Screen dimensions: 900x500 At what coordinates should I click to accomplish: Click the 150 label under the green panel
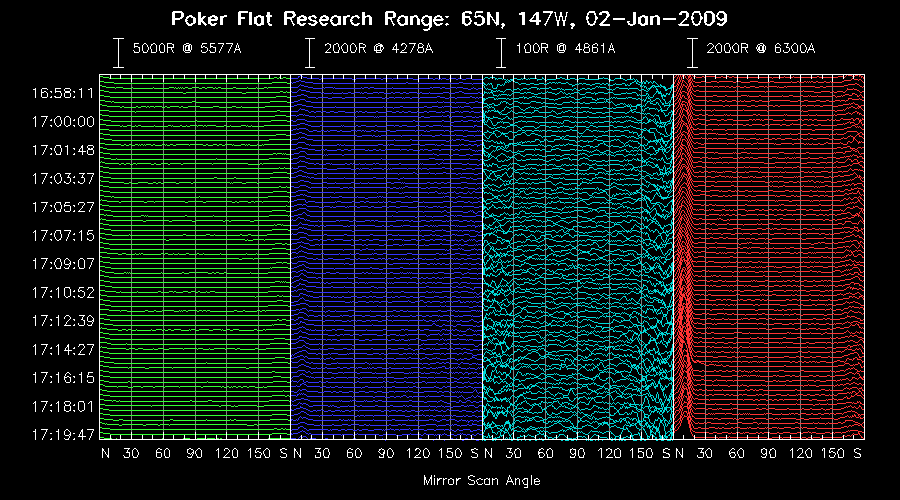pos(259,454)
